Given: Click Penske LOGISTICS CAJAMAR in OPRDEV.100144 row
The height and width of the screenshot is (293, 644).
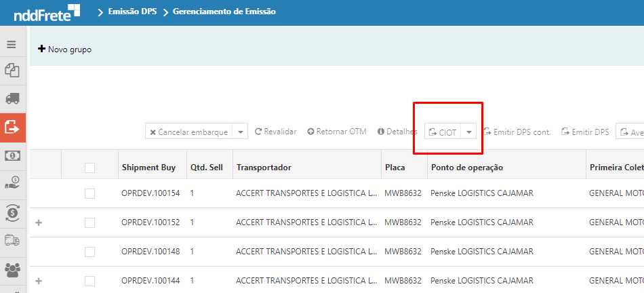Looking at the screenshot, I should point(482,281).
